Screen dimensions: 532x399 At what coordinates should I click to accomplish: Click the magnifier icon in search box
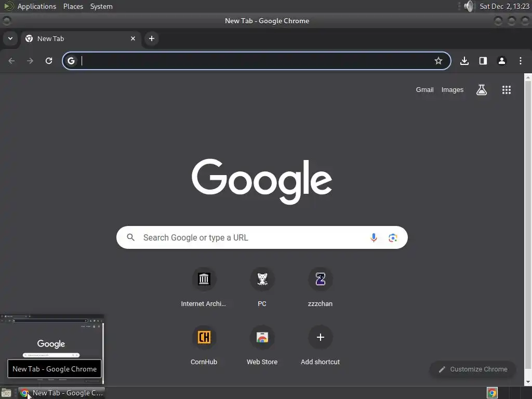tap(130, 237)
